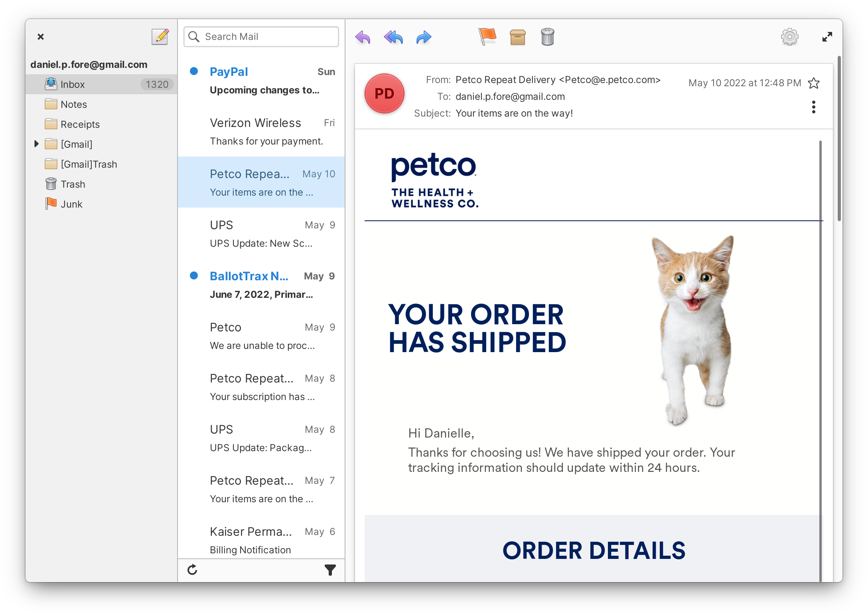The height and width of the screenshot is (614, 868).
Task: Move message to trash via toolbar
Action: [548, 37]
